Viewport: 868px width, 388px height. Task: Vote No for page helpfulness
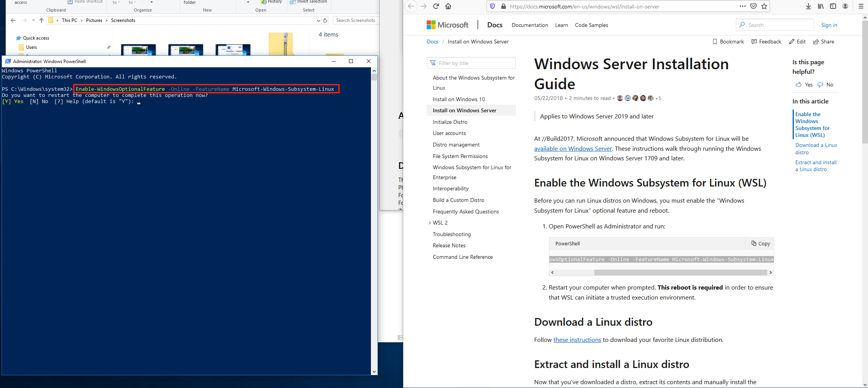826,85
